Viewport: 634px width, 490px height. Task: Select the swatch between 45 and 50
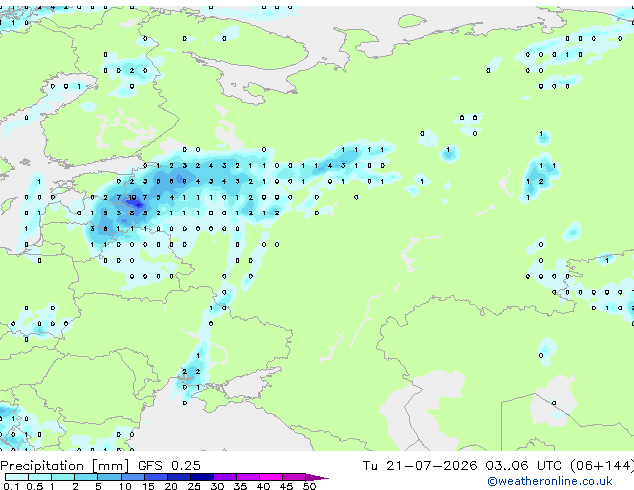(x=294, y=477)
